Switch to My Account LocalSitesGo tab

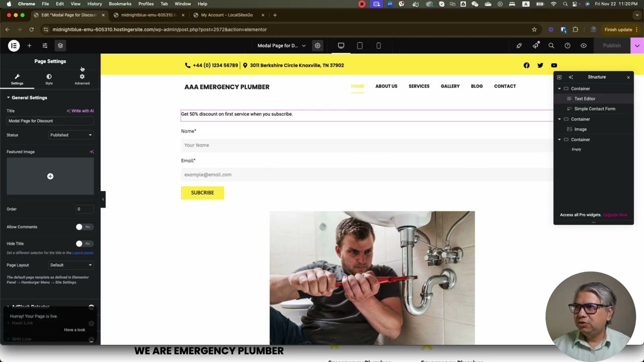(x=227, y=15)
